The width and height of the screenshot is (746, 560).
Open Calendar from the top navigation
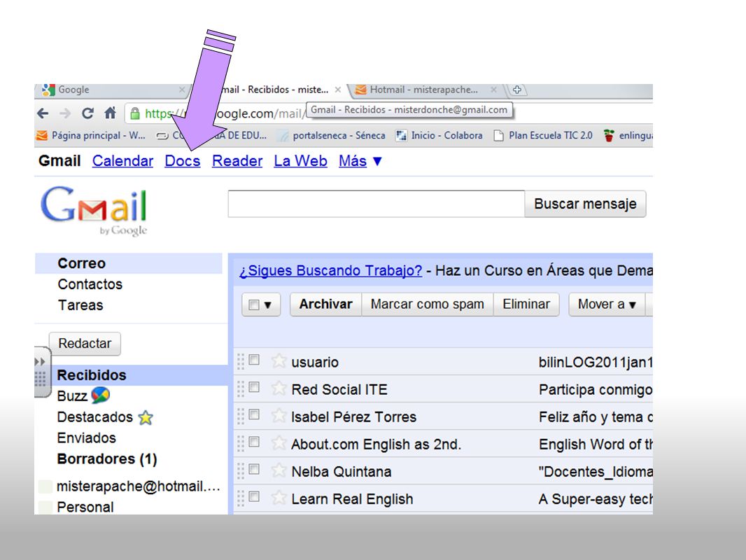(122, 161)
